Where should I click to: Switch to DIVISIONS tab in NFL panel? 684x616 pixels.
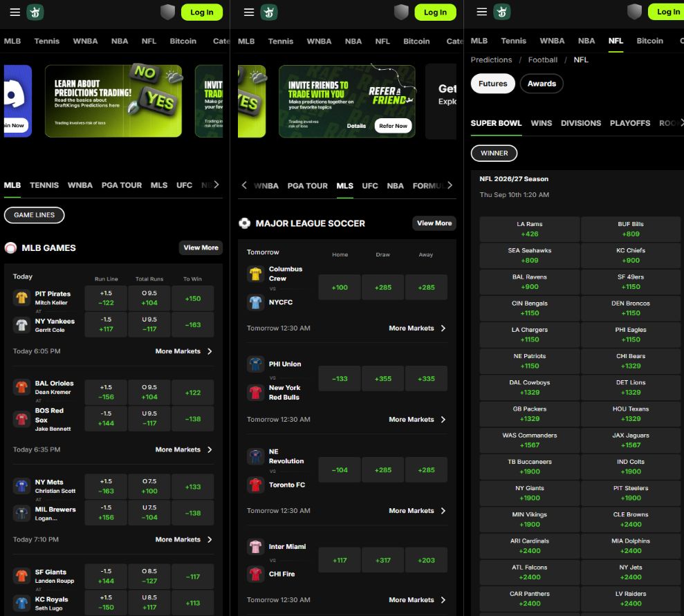[581, 123]
